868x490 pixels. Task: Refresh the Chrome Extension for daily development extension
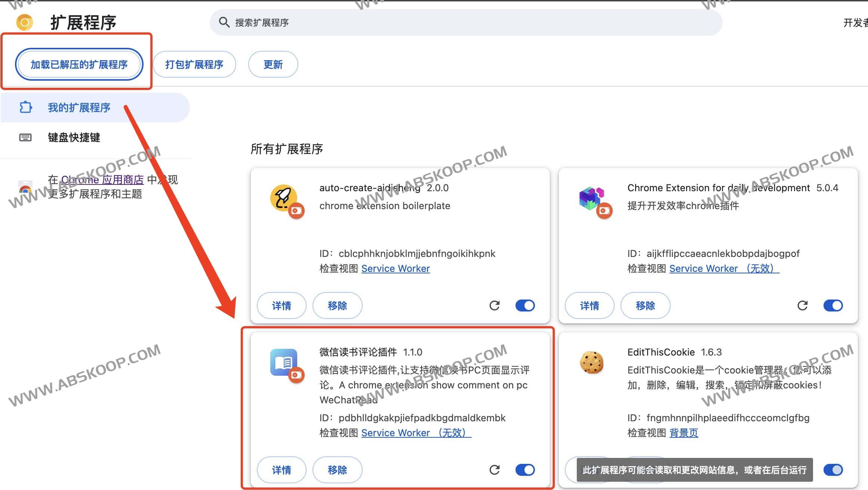pos(803,306)
